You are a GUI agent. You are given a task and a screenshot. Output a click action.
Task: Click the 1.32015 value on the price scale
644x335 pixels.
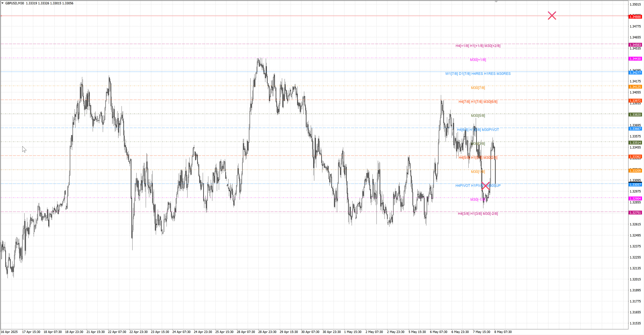coord(635,279)
